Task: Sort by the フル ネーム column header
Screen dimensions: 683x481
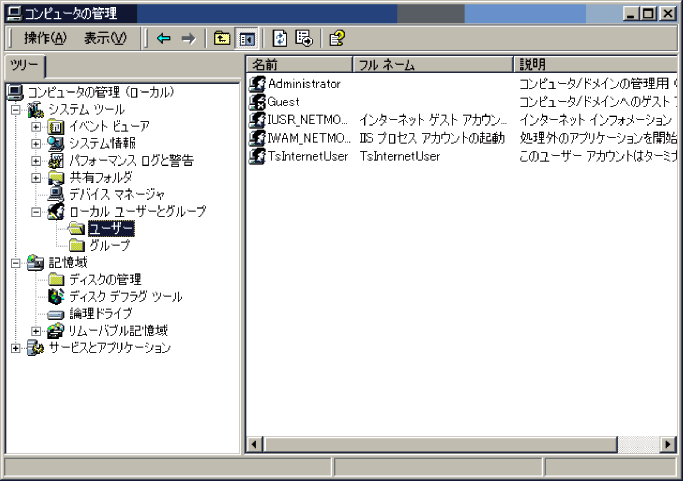Action: click(x=433, y=64)
